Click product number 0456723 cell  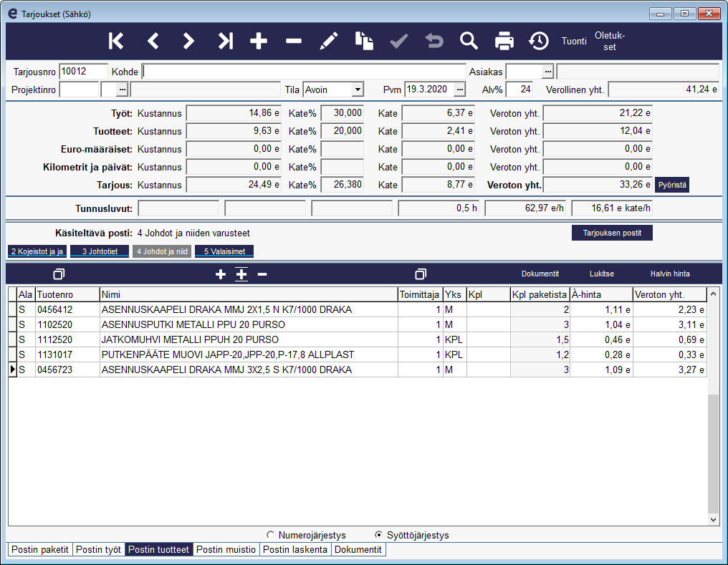[68, 370]
